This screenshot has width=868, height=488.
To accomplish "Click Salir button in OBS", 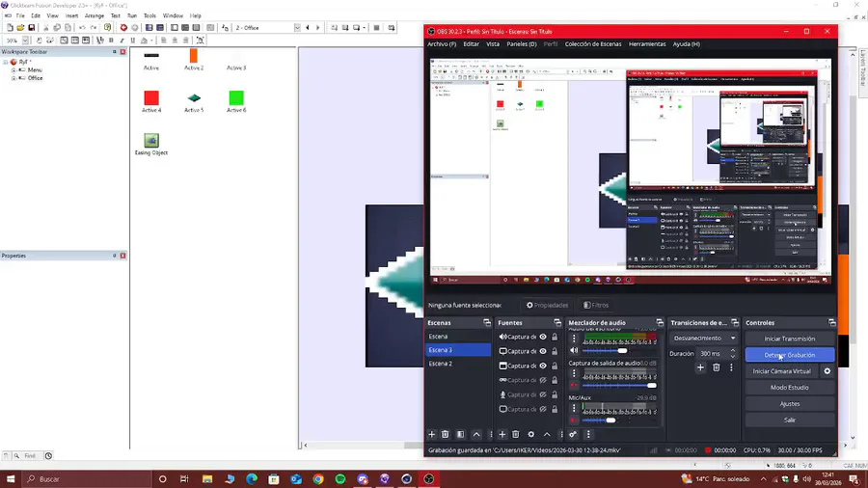I will pyautogui.click(x=789, y=420).
